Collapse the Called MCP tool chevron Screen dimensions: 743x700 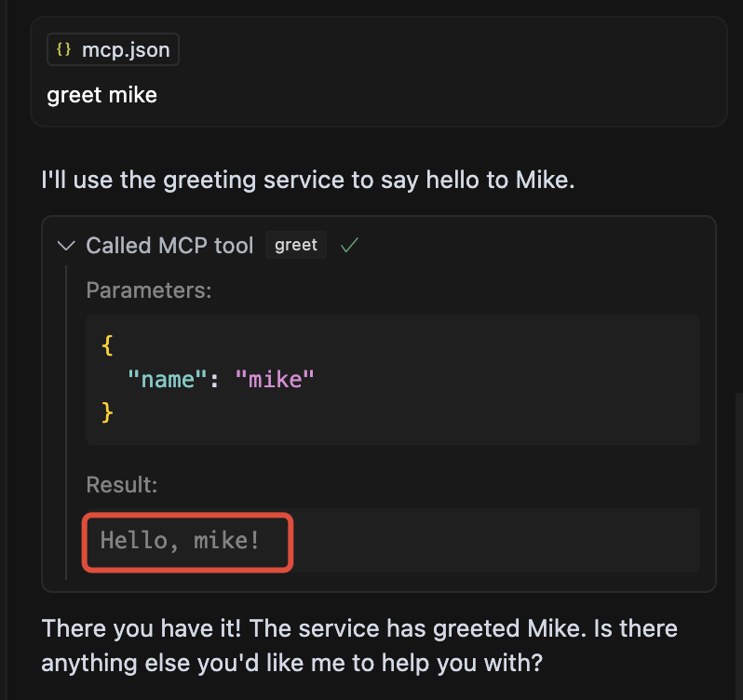click(x=66, y=246)
